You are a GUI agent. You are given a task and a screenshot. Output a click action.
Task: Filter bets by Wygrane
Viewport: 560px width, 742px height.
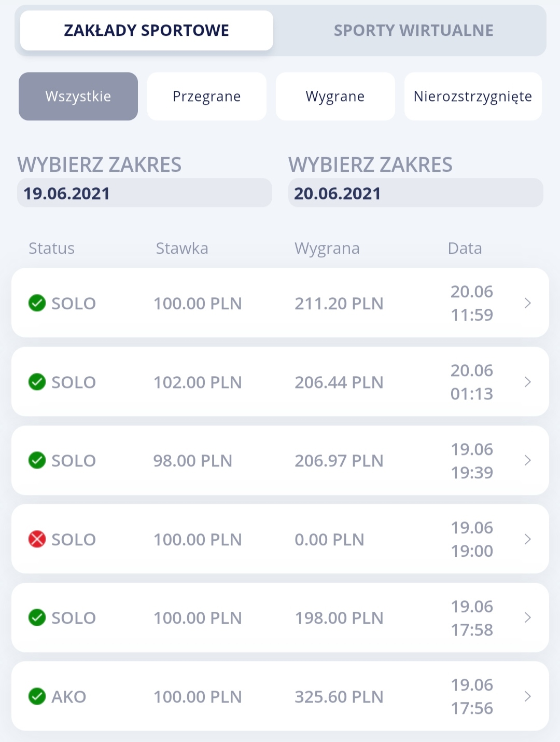tap(335, 97)
